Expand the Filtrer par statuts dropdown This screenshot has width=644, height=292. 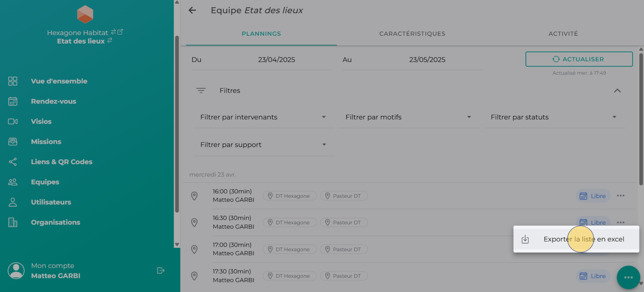click(x=554, y=117)
